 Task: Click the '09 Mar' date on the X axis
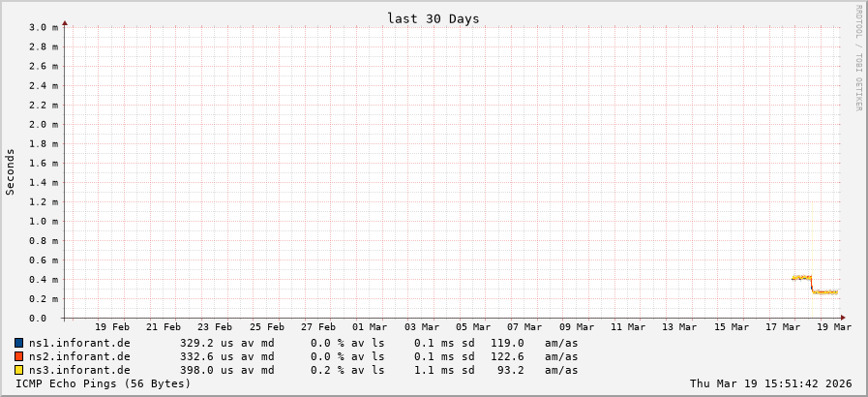pyautogui.click(x=578, y=327)
